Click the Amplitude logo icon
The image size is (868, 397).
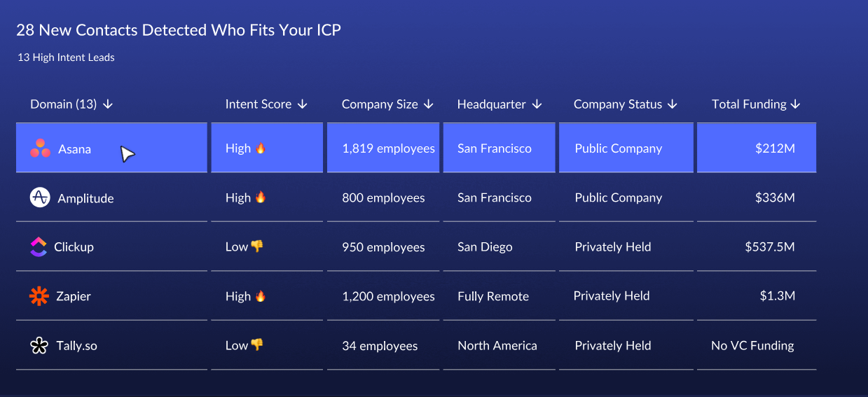coord(40,197)
